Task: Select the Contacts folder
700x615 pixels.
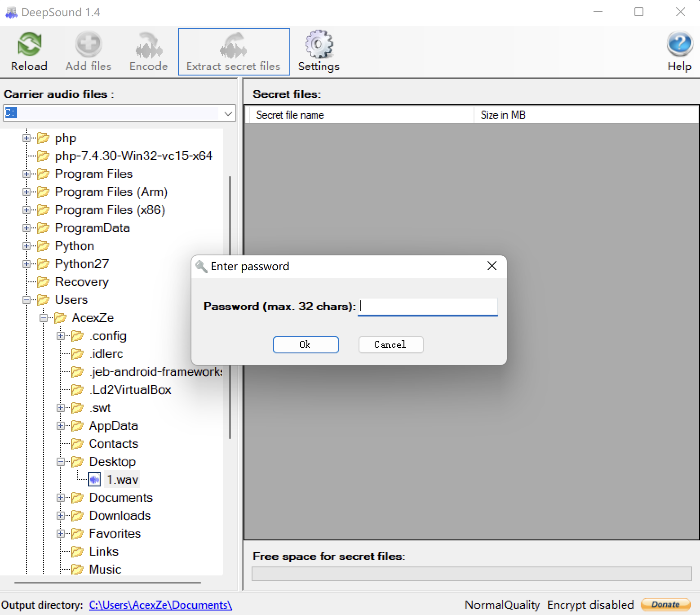Action: [114, 444]
